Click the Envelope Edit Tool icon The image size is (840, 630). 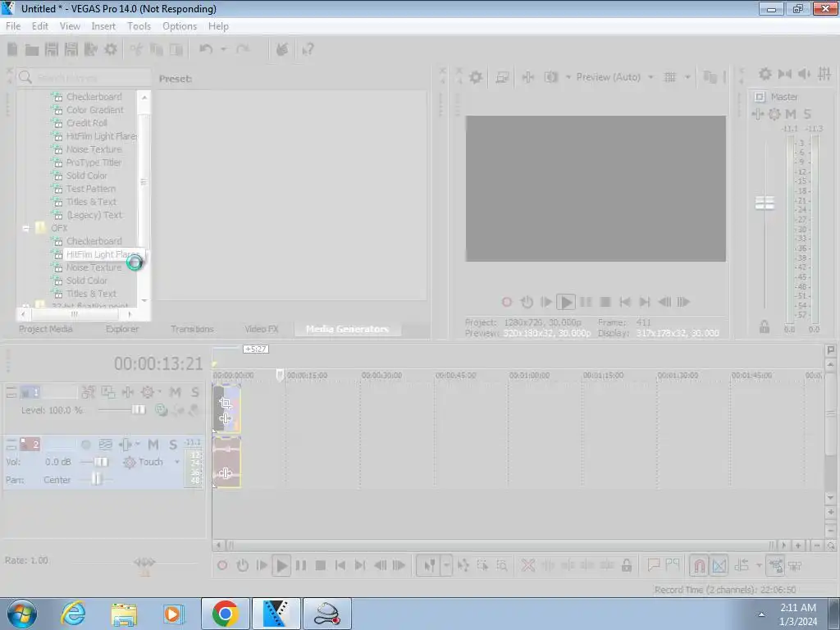point(463,565)
